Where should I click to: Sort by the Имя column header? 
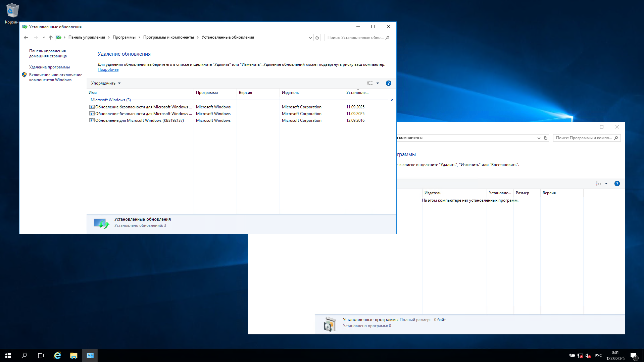[140, 93]
